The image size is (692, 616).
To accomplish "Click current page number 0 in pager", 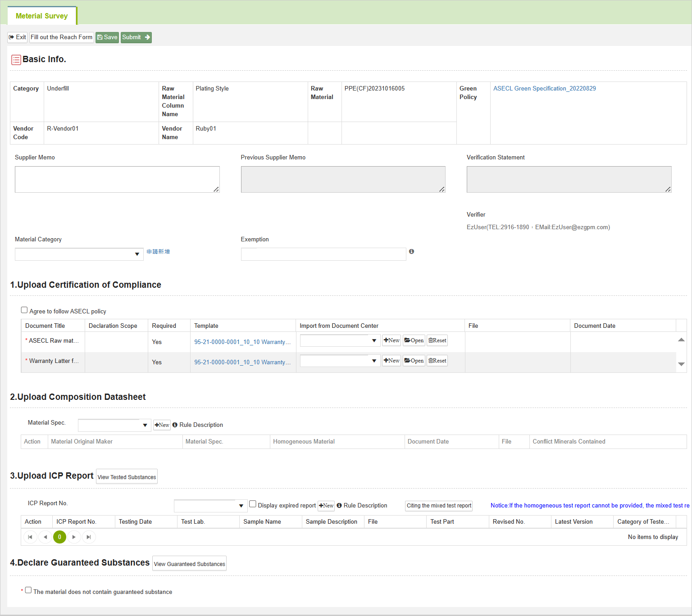I will point(59,537).
